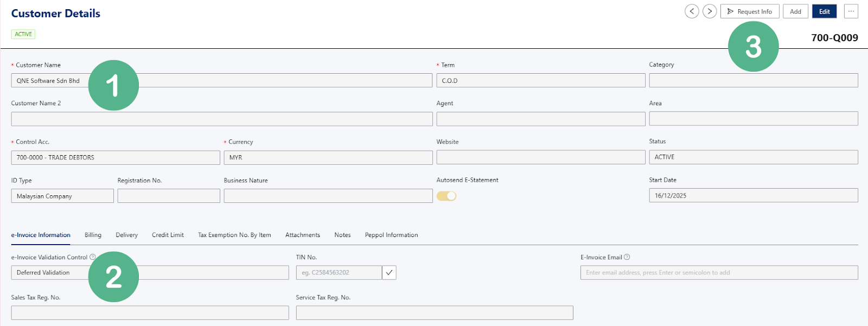Screen dimensions: 868x326
Task: Click the Request Info button
Action: (x=750, y=11)
